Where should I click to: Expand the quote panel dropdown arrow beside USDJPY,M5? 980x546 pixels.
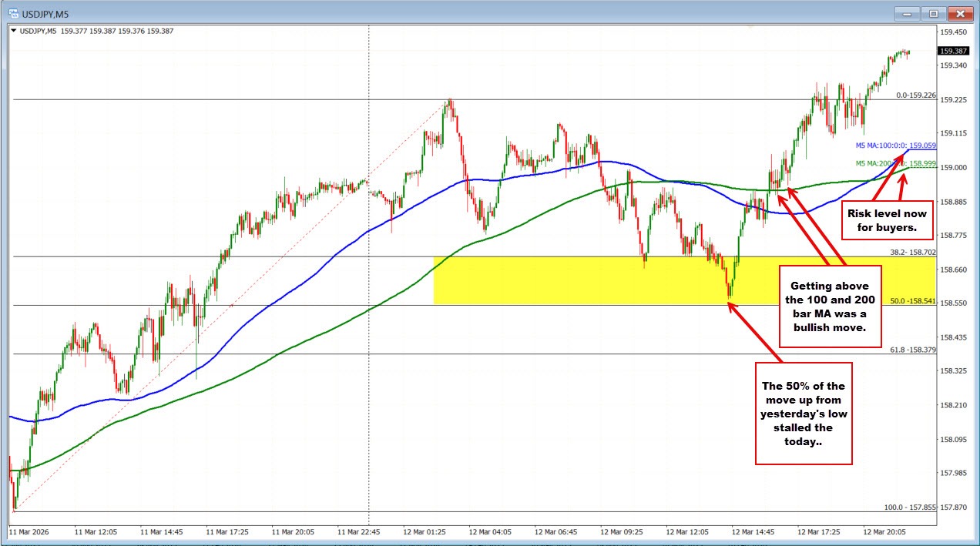[x=14, y=31]
